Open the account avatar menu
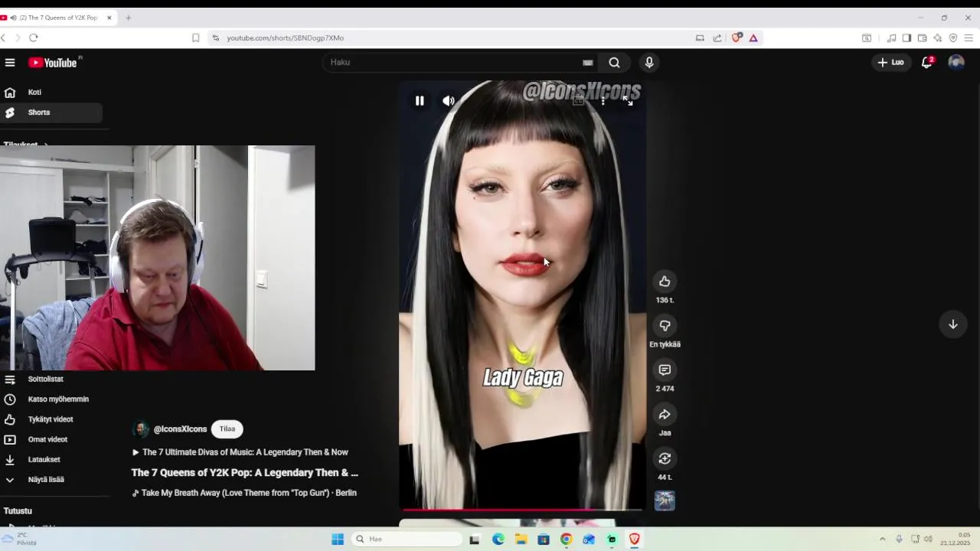980x551 pixels. (x=956, y=63)
